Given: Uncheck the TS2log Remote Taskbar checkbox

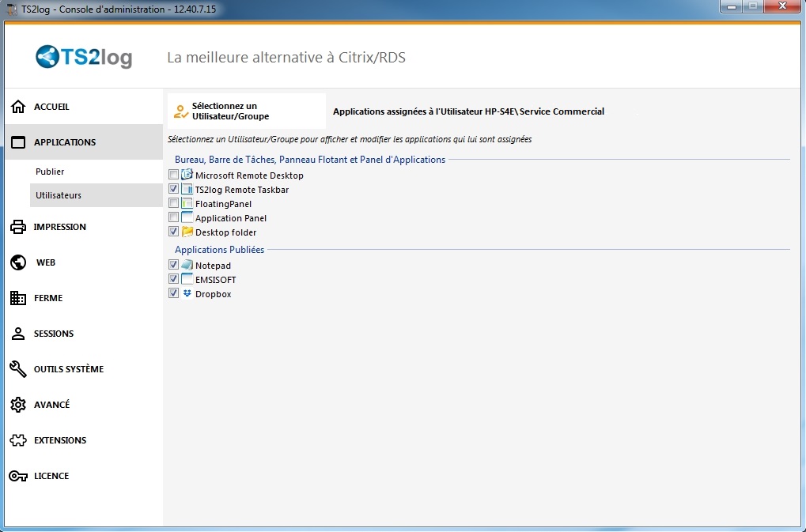Looking at the screenshot, I should tap(174, 189).
